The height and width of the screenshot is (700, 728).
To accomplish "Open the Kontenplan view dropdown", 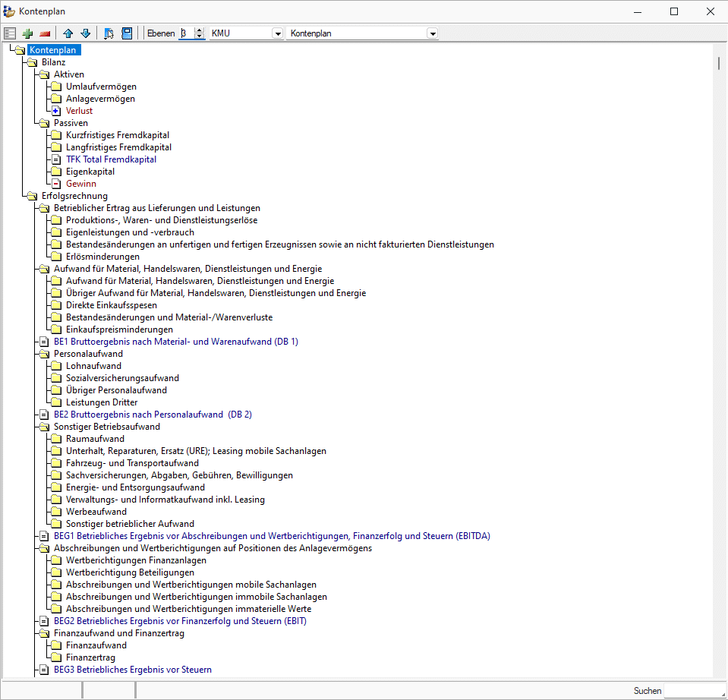I will [x=432, y=33].
